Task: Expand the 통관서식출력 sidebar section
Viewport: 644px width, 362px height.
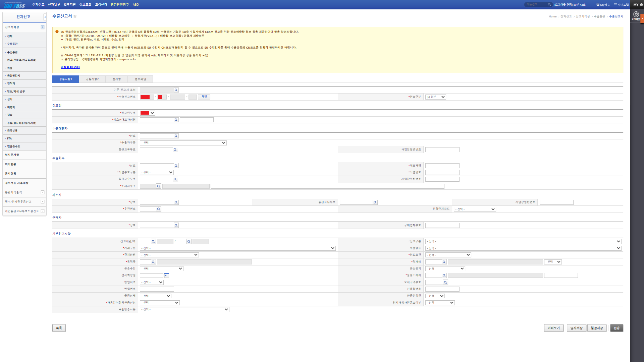Action: tap(43, 192)
